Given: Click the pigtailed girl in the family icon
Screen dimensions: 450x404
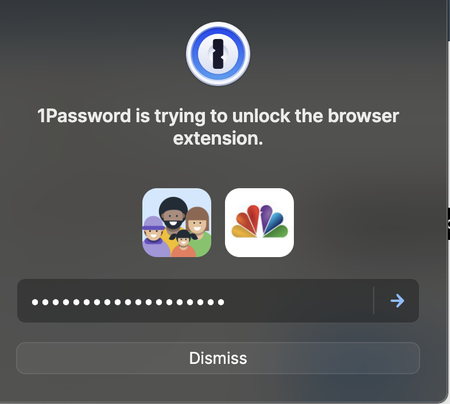Looking at the screenshot, I should (183, 243).
